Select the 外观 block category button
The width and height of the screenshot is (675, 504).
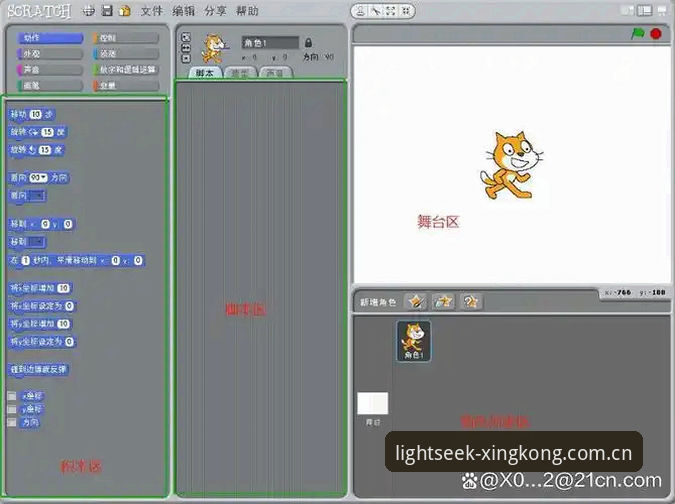click(x=50, y=54)
